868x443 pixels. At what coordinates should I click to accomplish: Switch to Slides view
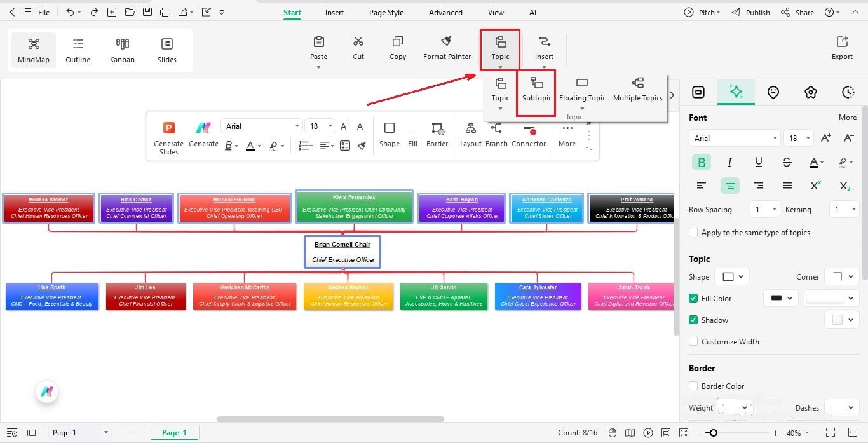click(x=167, y=51)
